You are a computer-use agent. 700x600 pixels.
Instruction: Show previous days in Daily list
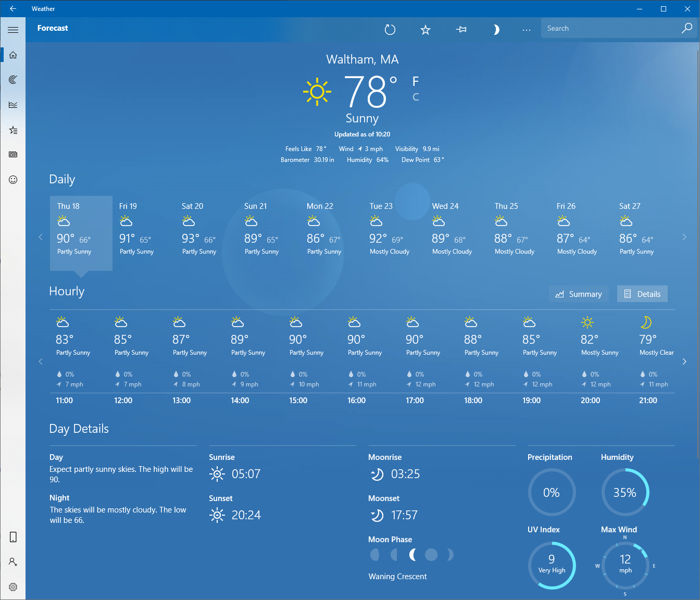coord(41,237)
